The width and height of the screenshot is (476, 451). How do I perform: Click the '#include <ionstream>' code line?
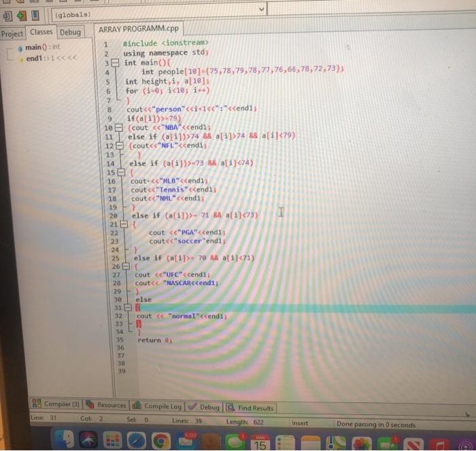166,43
